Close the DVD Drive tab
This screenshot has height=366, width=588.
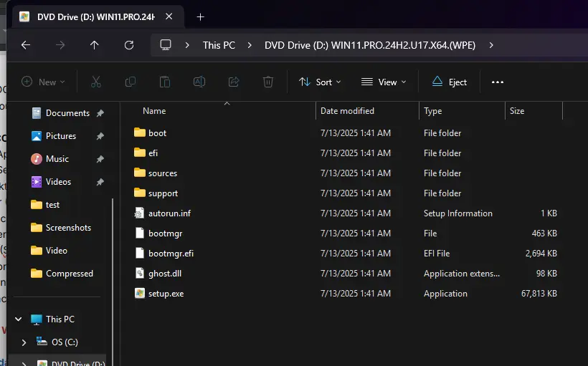169,16
